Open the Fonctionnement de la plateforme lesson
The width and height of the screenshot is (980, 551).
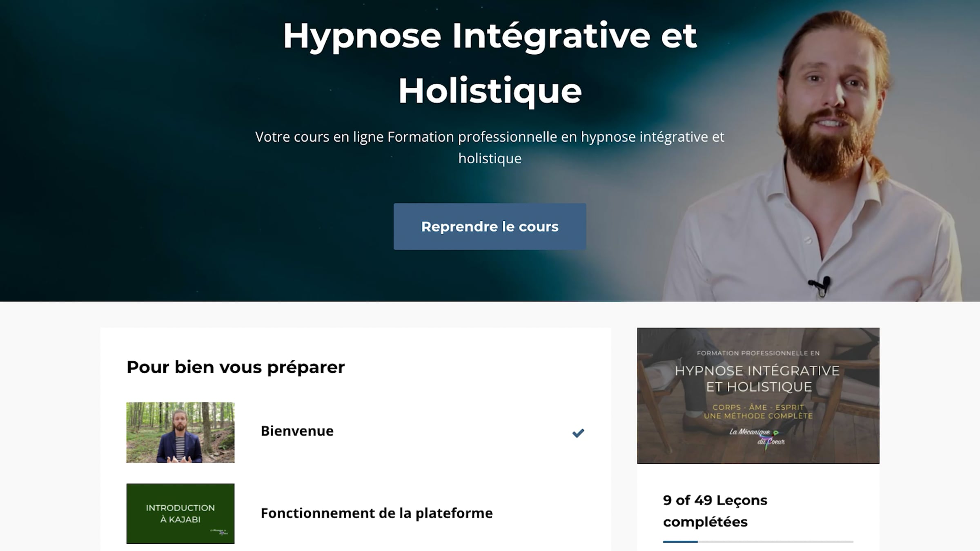(376, 513)
